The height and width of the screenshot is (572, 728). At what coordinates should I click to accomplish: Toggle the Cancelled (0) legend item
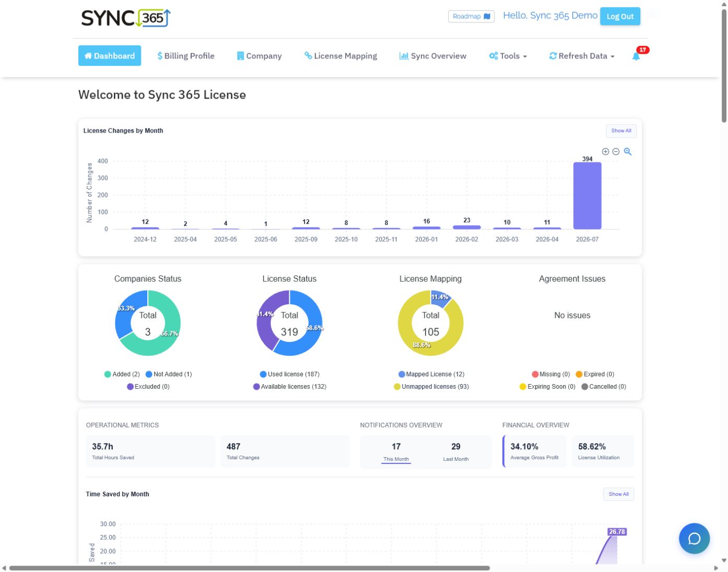(x=604, y=387)
